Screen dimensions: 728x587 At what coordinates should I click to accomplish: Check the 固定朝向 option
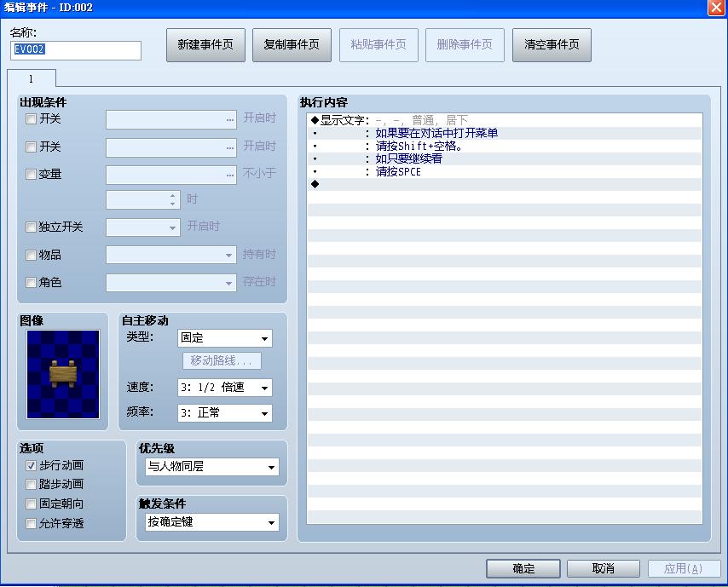pos(31,504)
